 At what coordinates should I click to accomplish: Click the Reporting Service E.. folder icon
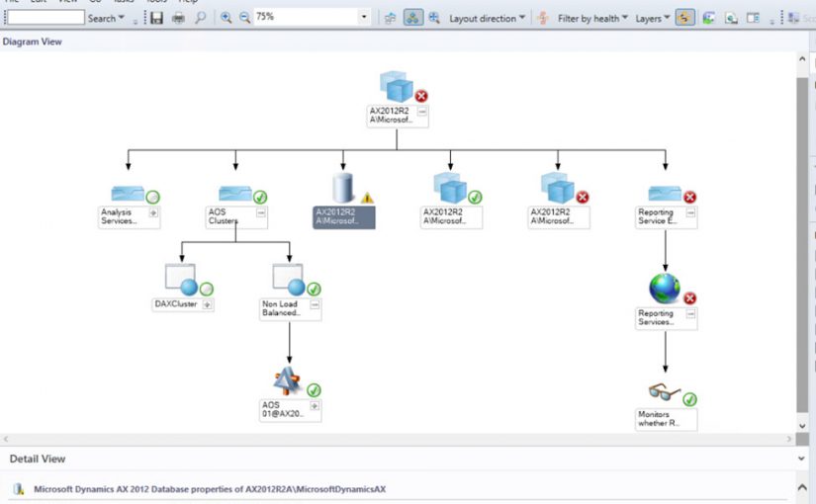(665, 194)
